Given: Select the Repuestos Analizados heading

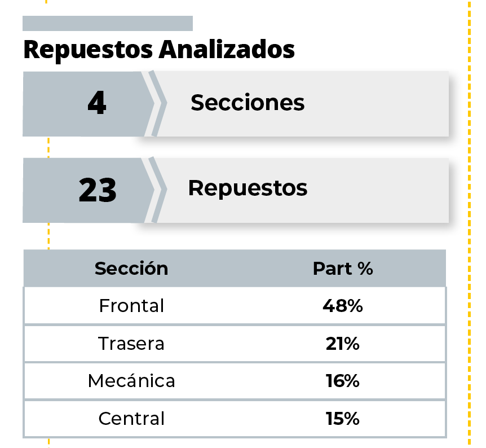Looking at the screenshot, I should 159,50.
